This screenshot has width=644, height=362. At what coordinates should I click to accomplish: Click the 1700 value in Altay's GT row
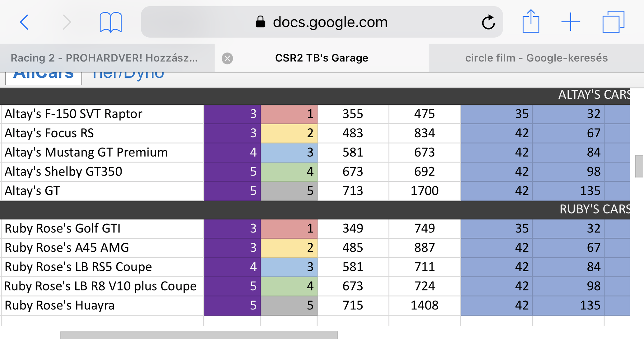pos(424,191)
